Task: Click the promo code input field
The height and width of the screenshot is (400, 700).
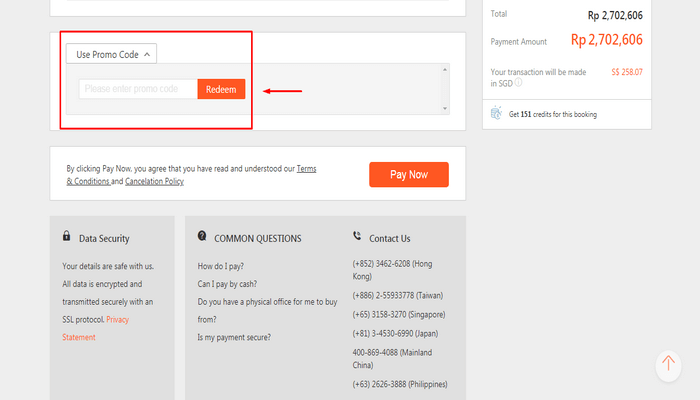Action: tap(138, 89)
